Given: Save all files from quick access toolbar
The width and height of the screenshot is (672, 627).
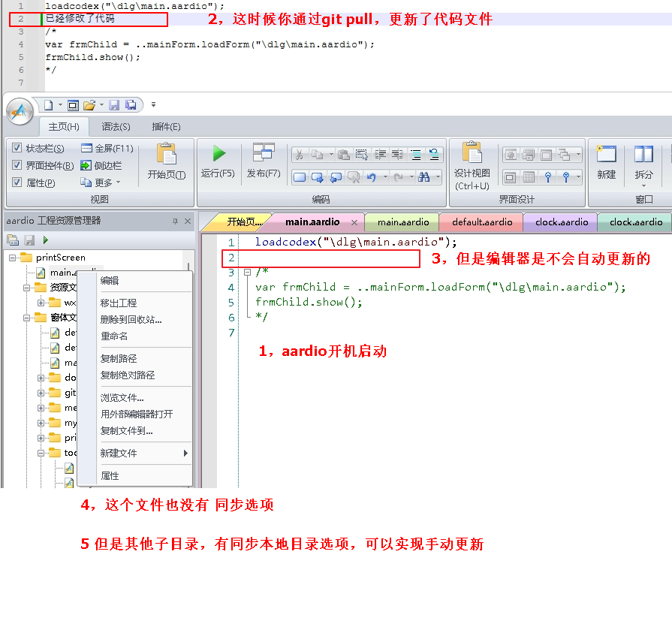Looking at the screenshot, I should pyautogui.click(x=131, y=105).
